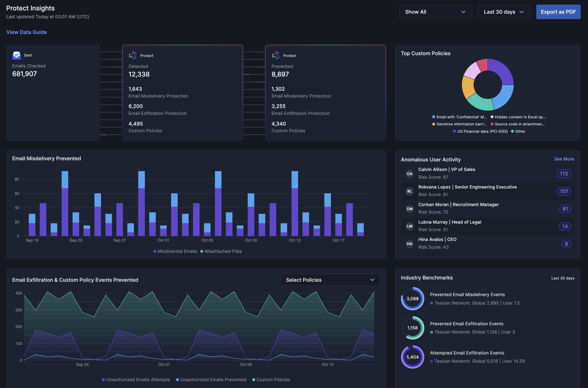The image size is (588, 388).
Task: Click 4,495 Custom Policies detected
Action: coord(145,127)
